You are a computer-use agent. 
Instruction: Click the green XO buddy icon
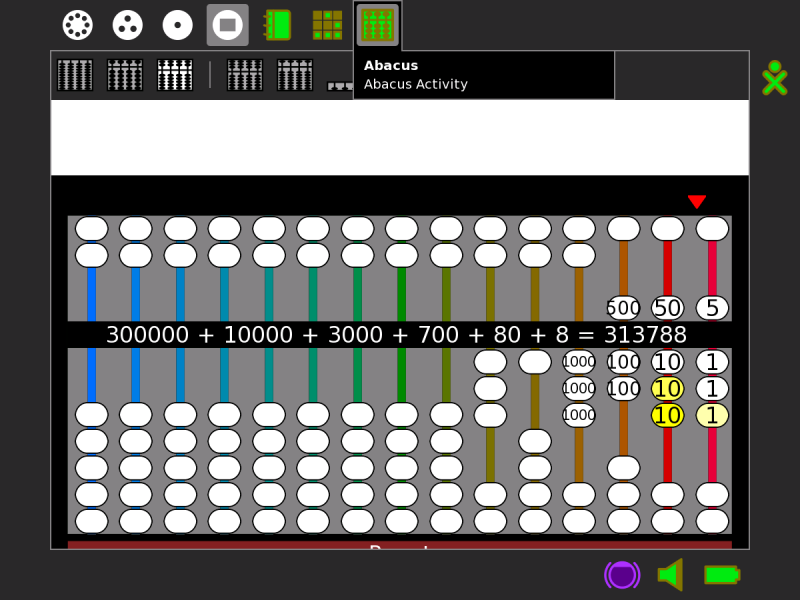coord(774,78)
